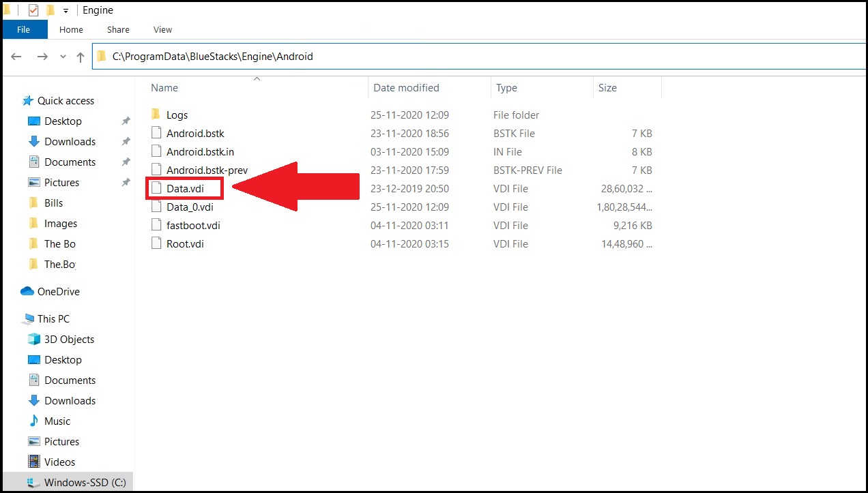The width and height of the screenshot is (868, 493).
Task: Click the Data.vdi date 23-12-2019 20:50
Action: [409, 188]
